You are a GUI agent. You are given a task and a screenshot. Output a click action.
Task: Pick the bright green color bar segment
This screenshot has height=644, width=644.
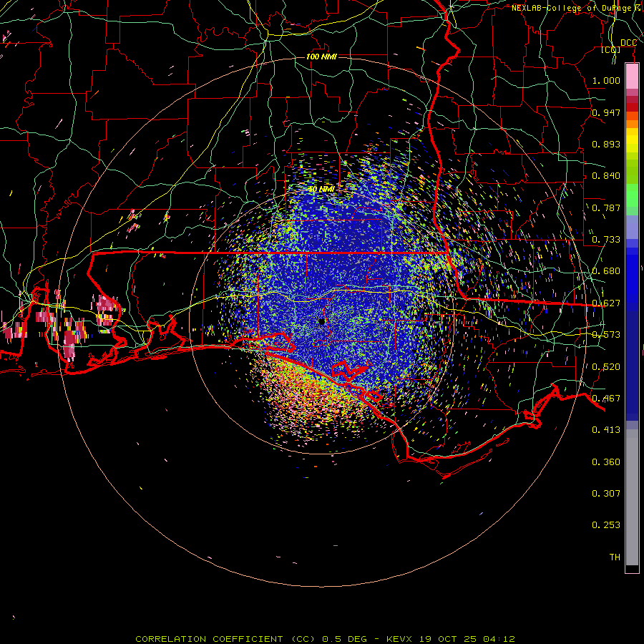coord(632,195)
